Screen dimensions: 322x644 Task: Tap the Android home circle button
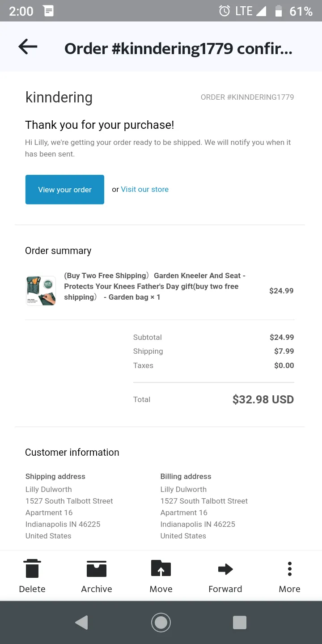[x=161, y=622]
